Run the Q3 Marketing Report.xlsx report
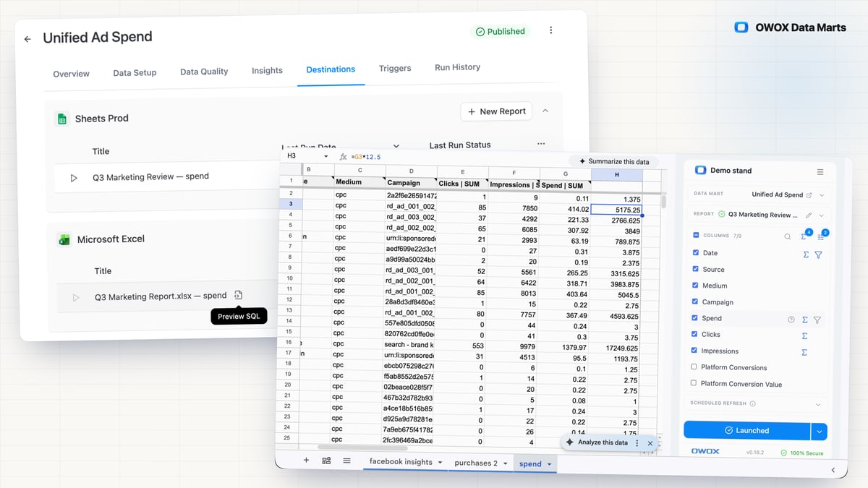This screenshot has height=488, width=868. [75, 297]
